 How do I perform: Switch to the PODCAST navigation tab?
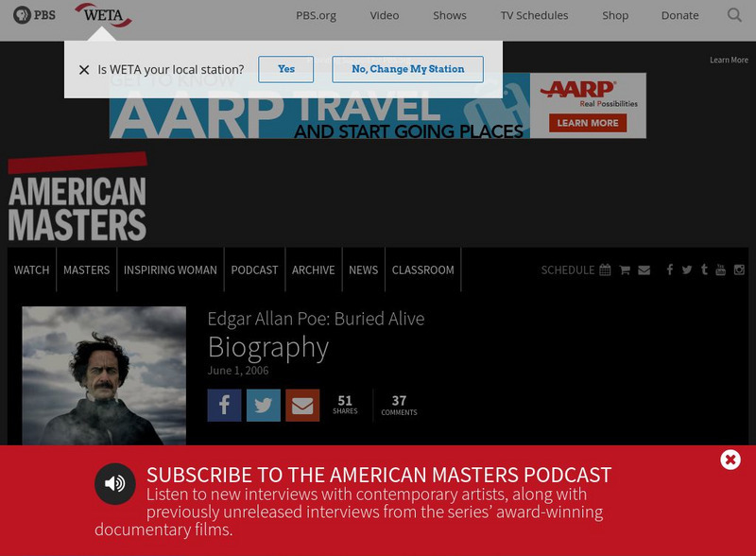click(254, 269)
